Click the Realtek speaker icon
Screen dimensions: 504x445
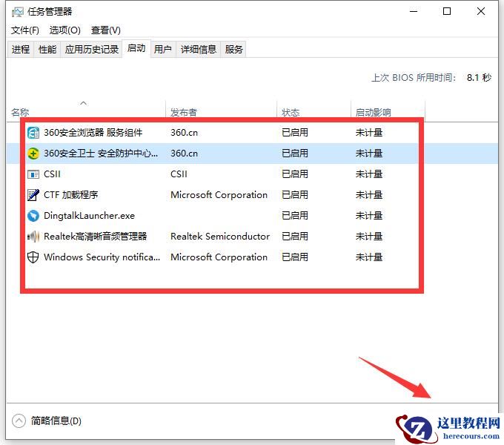click(33, 237)
